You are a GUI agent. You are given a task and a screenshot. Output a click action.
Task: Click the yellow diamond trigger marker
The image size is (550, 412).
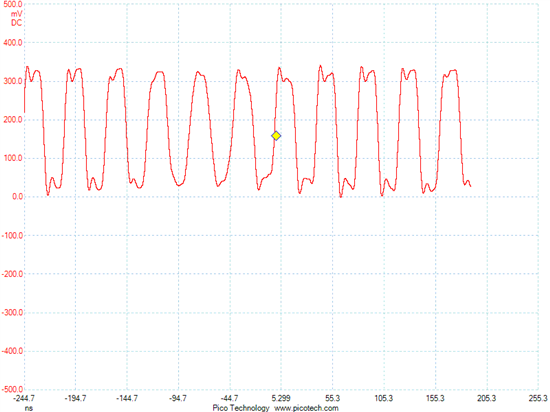tap(276, 136)
